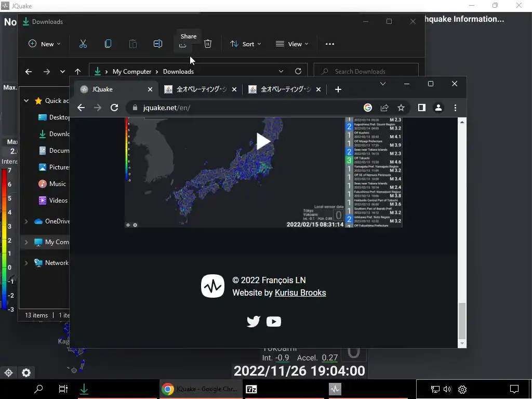Expand address bar history dropdown
532x399 pixels.
tap(281, 71)
